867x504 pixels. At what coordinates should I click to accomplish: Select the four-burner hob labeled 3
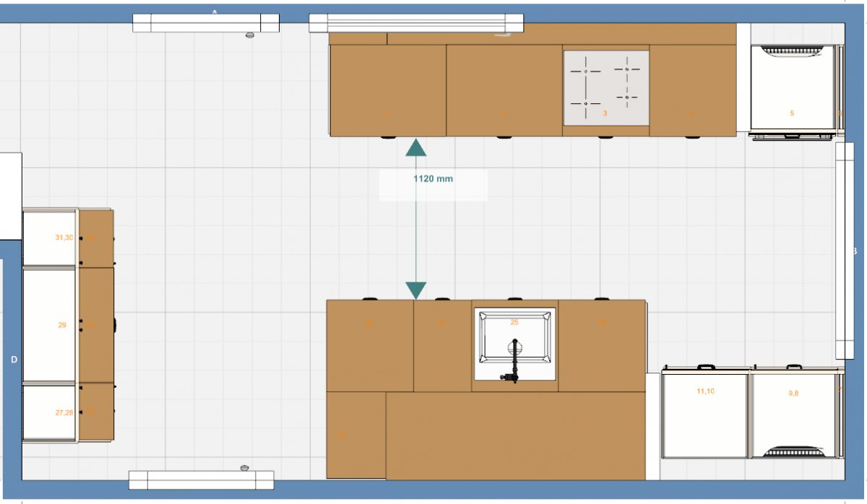click(605, 87)
